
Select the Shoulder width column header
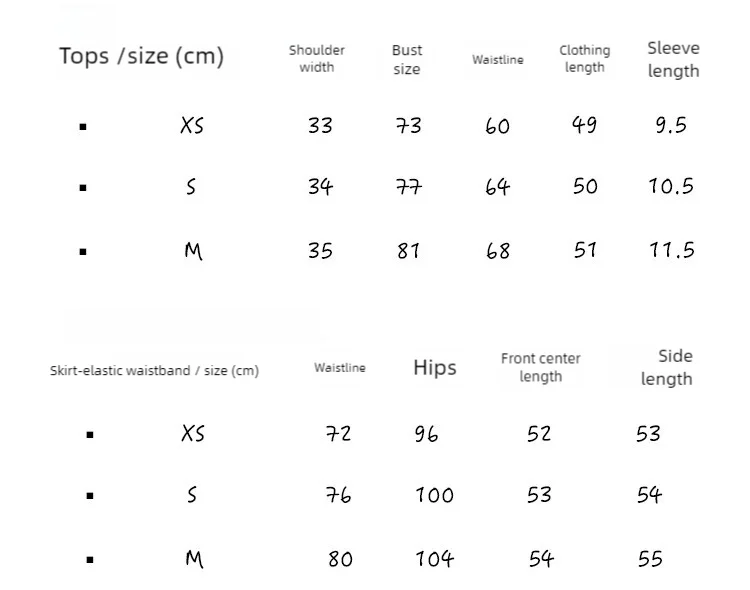tap(317, 59)
